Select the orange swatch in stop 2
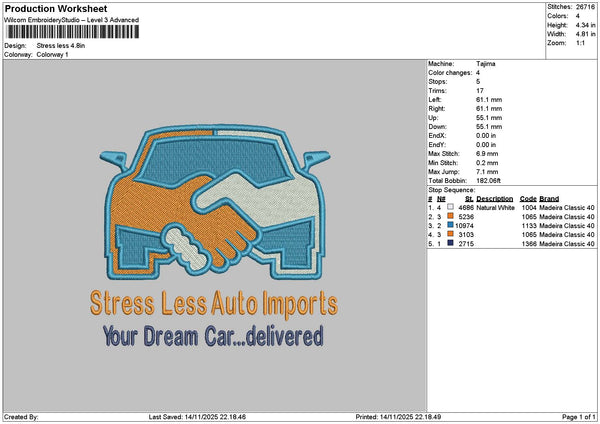Viewport: 600px width, 424px height. coord(452,217)
